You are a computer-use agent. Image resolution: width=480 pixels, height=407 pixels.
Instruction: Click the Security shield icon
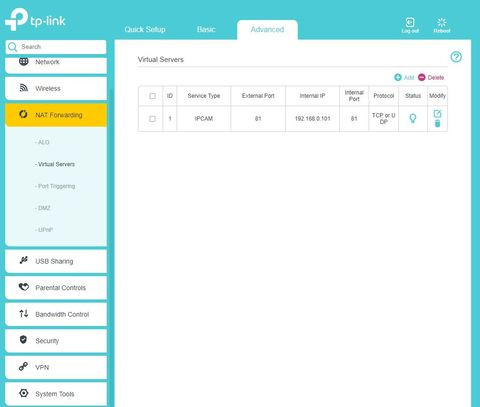pyautogui.click(x=23, y=340)
